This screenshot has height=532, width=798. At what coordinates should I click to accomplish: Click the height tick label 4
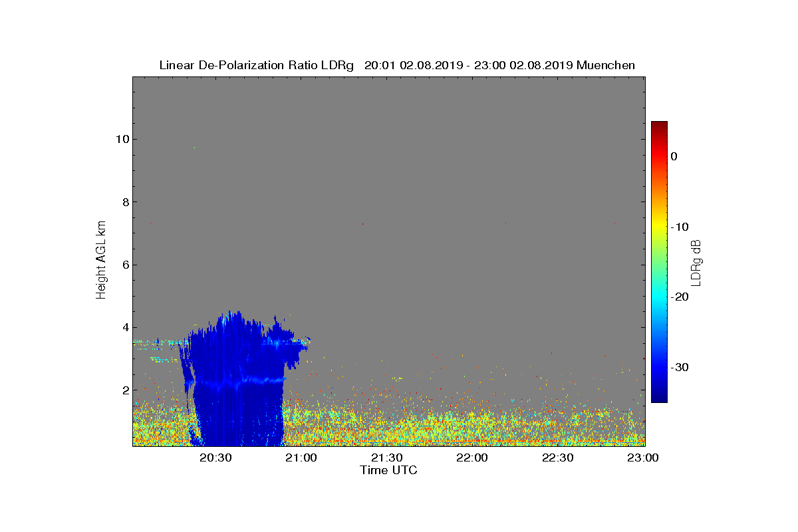click(124, 328)
